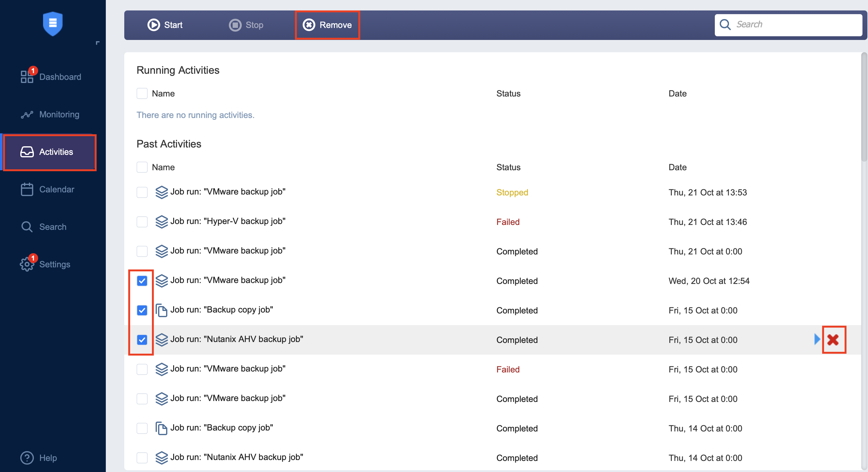Image resolution: width=868 pixels, height=472 pixels.
Task: Open the Calendar section
Action: tap(47, 189)
